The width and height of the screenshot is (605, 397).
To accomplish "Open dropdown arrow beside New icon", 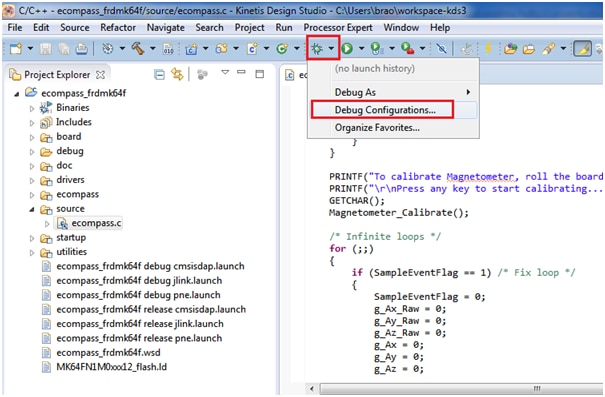I will (x=30, y=49).
